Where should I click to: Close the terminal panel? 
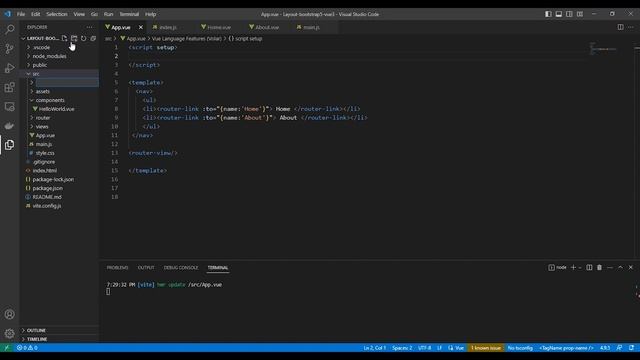click(631, 267)
